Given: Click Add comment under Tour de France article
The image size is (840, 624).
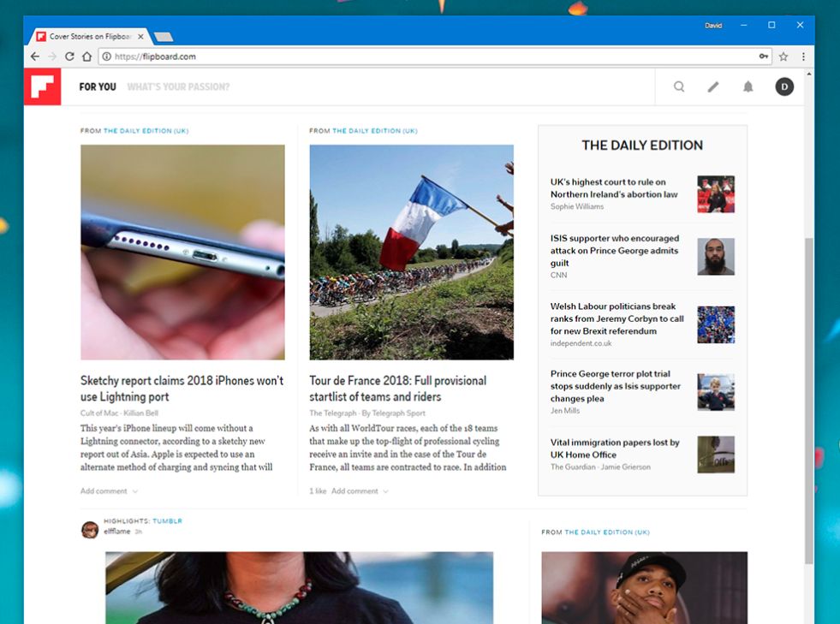Looking at the screenshot, I should 354,490.
